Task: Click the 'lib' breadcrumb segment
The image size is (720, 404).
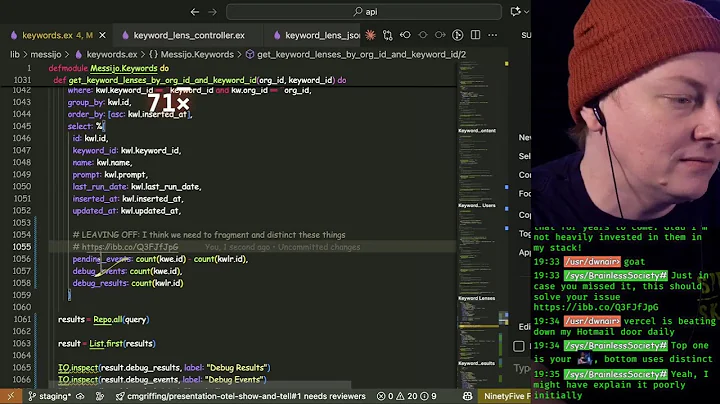Action: click(x=15, y=55)
